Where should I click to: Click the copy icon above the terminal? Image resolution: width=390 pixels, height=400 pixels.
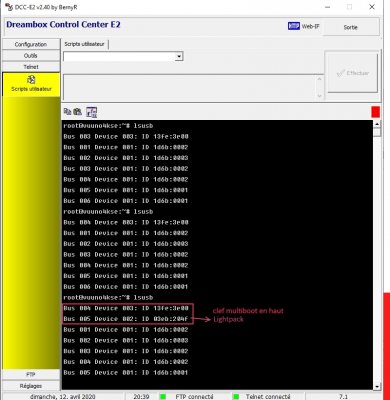(x=67, y=112)
